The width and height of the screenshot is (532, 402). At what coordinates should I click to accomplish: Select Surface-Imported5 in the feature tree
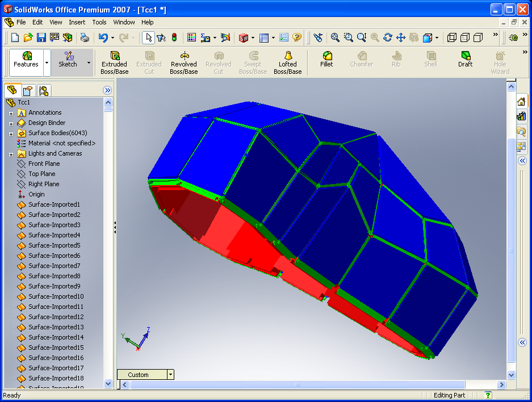(x=54, y=245)
